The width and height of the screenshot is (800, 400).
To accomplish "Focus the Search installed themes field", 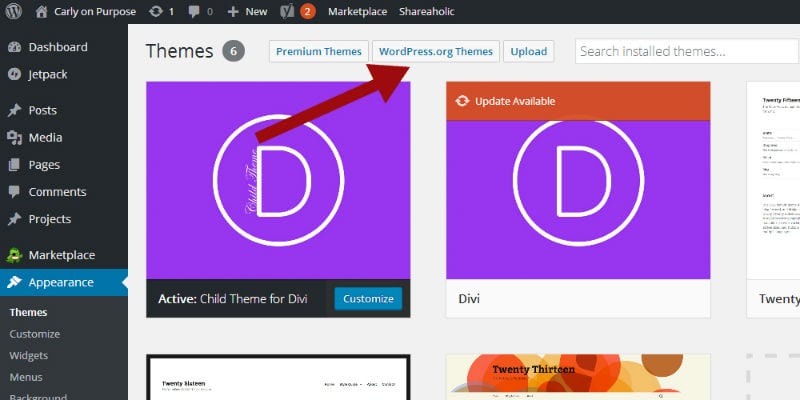I will tap(687, 52).
